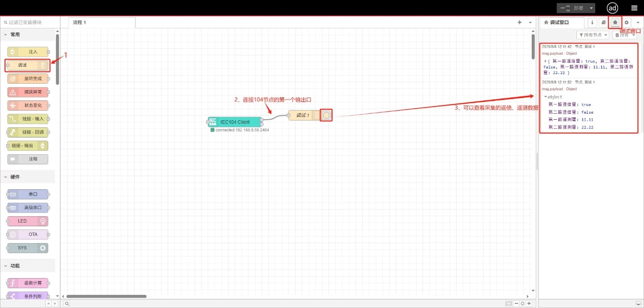This screenshot has width=644, height=308.
Task: Open the help book sidebar icon
Action: (x=603, y=22)
